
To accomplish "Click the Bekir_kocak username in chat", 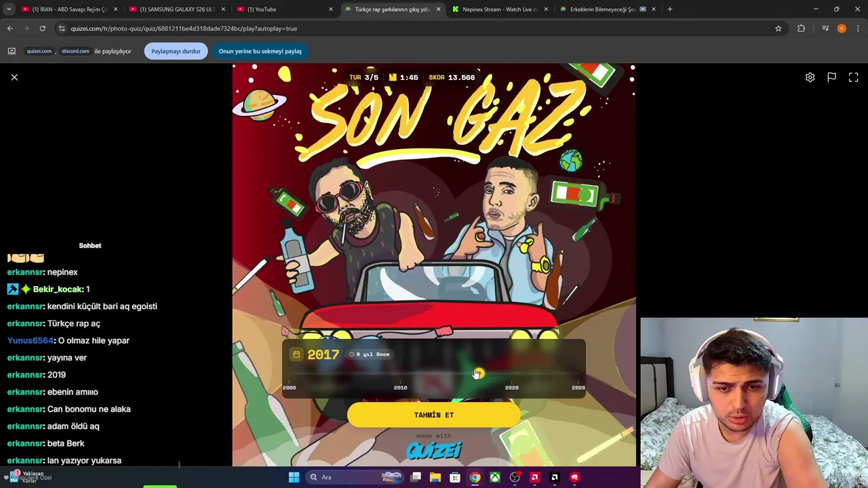I will coord(58,289).
